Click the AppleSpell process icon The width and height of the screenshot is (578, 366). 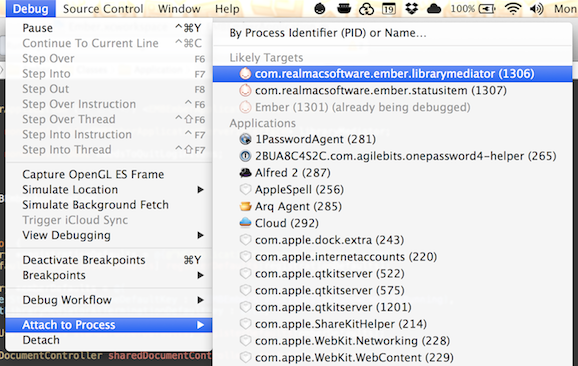coord(245,189)
